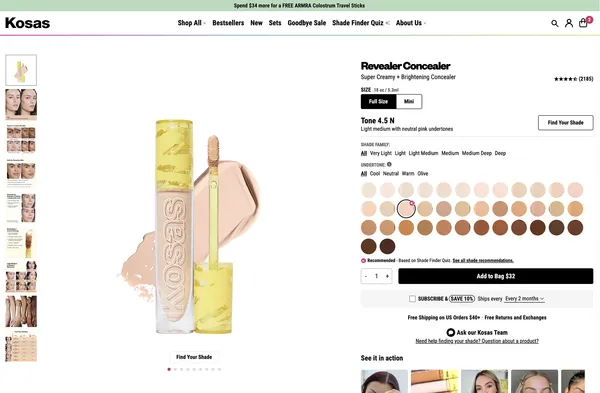Click the Kosas logo

28,23
